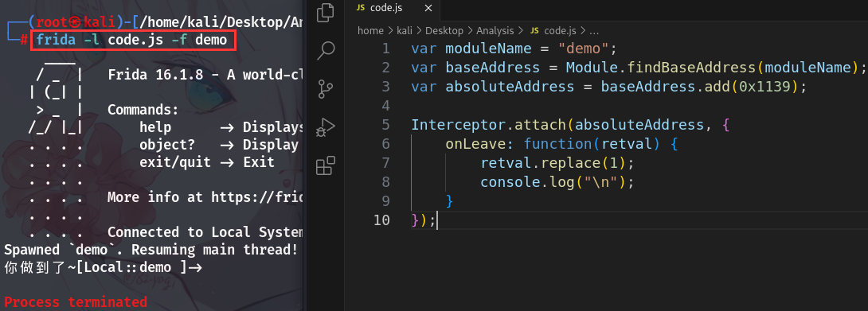Open the Extensions view
The image size is (868, 311).
[x=326, y=165]
